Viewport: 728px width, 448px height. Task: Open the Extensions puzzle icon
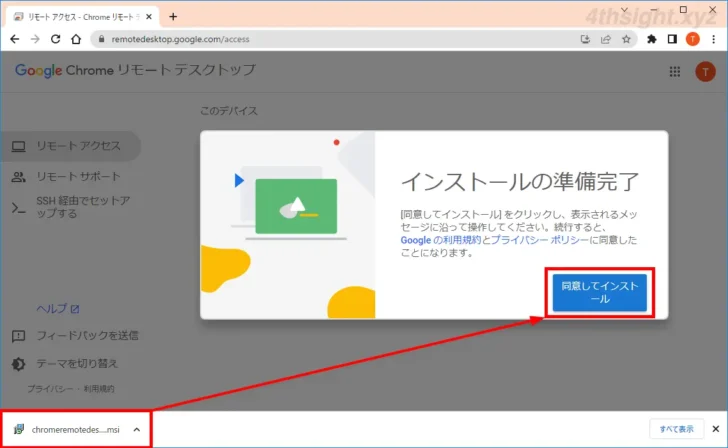[652, 39]
